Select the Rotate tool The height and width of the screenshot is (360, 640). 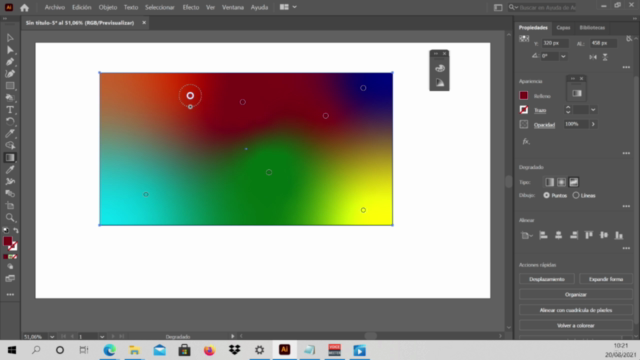coord(10,122)
